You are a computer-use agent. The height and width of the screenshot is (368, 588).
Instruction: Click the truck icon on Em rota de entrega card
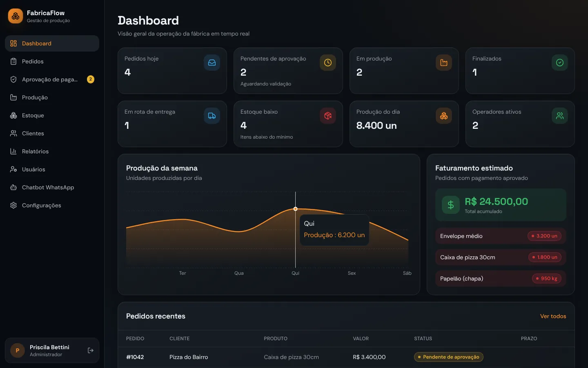click(x=212, y=116)
